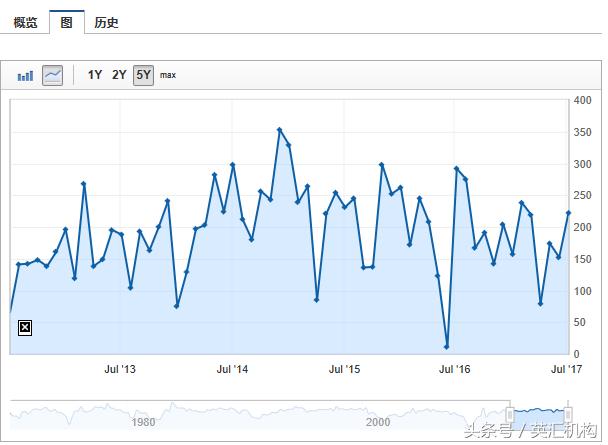This screenshot has height=445, width=608.
Task: Set the chart range to 1Y
Action: coord(95,75)
